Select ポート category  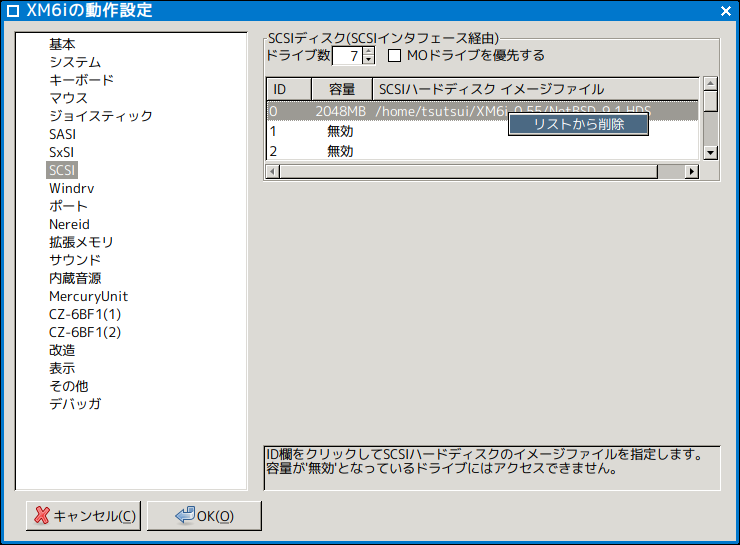click(x=68, y=206)
